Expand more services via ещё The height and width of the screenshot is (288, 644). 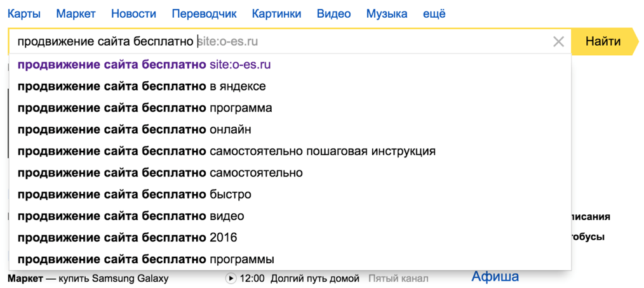[434, 14]
